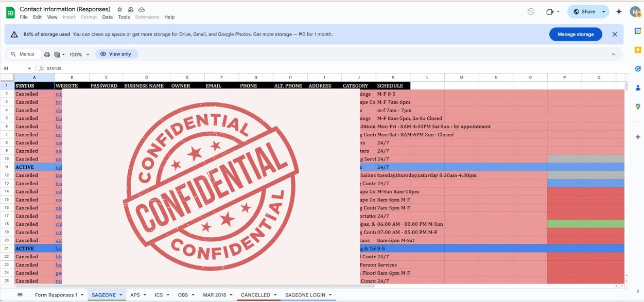Screen dimensions: 644x302
Task: Open the Google account avatar
Action: tap(635, 12)
